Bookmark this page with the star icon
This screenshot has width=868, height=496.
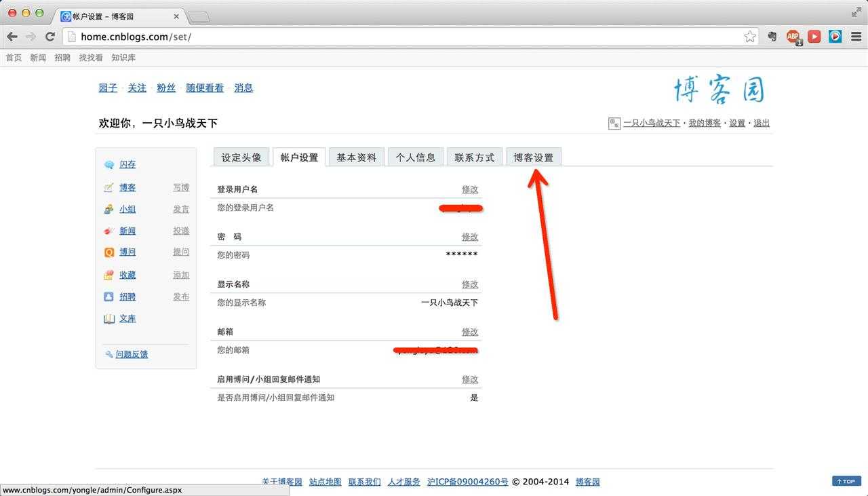tap(749, 37)
